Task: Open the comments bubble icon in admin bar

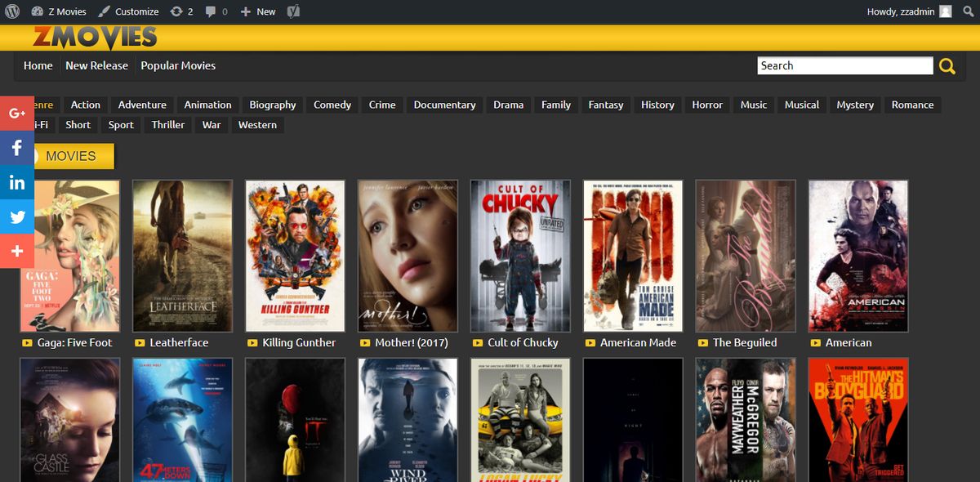Action: point(214,11)
